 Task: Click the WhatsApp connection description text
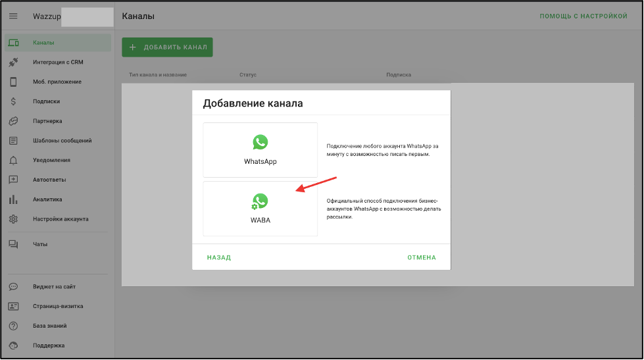click(x=382, y=150)
